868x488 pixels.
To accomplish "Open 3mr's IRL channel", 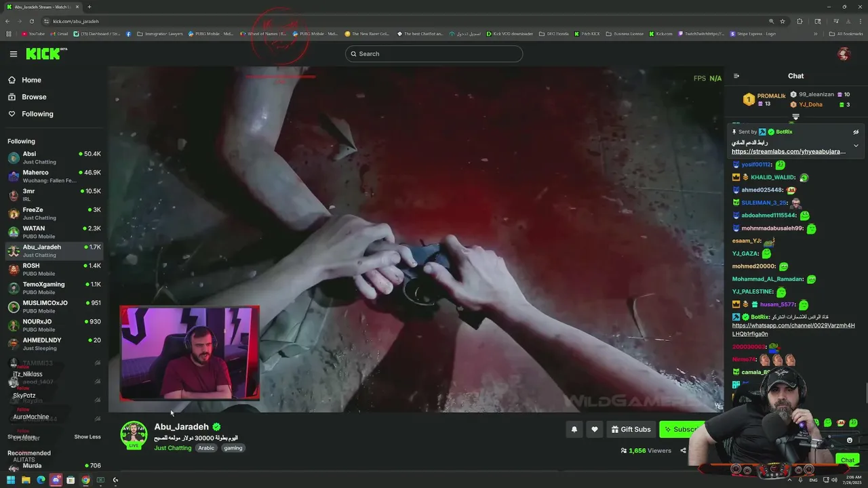I will click(x=54, y=195).
